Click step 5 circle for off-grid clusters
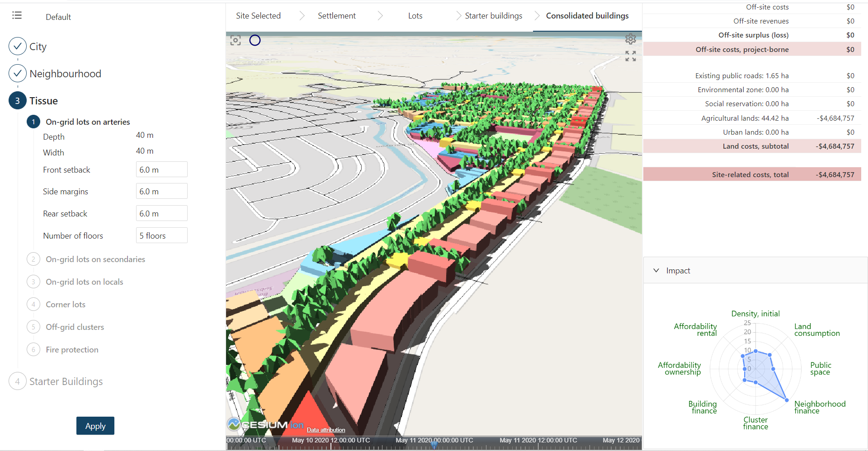The width and height of the screenshot is (868, 451). (33, 327)
